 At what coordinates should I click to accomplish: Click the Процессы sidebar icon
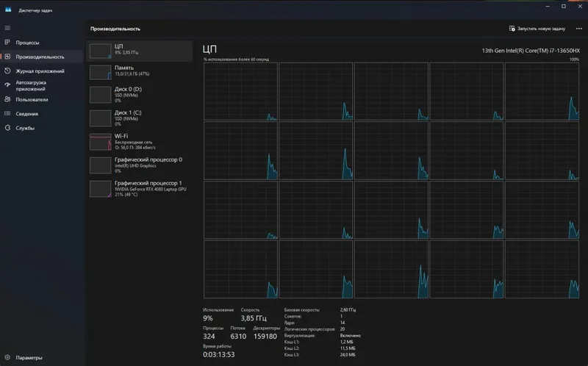[7, 43]
